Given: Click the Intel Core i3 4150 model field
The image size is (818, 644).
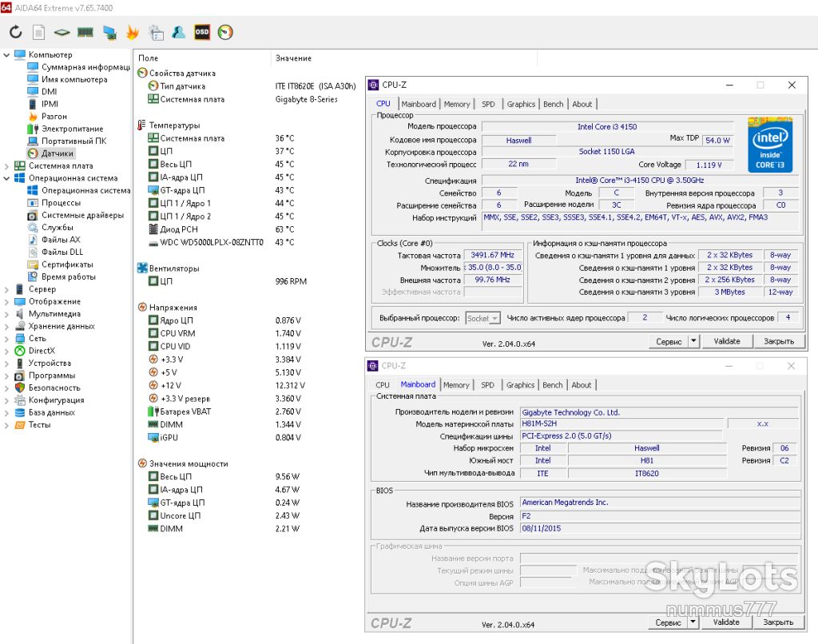Looking at the screenshot, I should click(607, 127).
